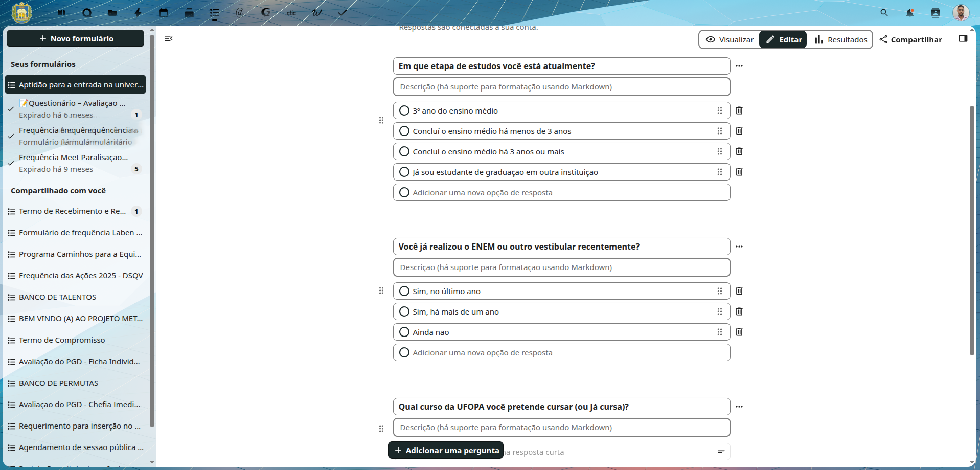Open the Files app in top bar

pos(112,13)
